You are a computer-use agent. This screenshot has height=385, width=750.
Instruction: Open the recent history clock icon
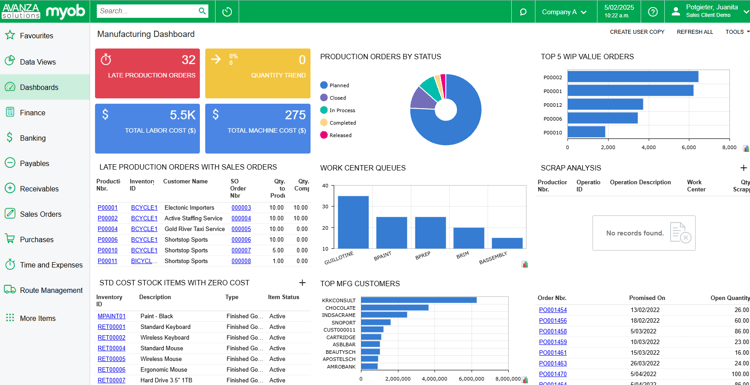(227, 11)
